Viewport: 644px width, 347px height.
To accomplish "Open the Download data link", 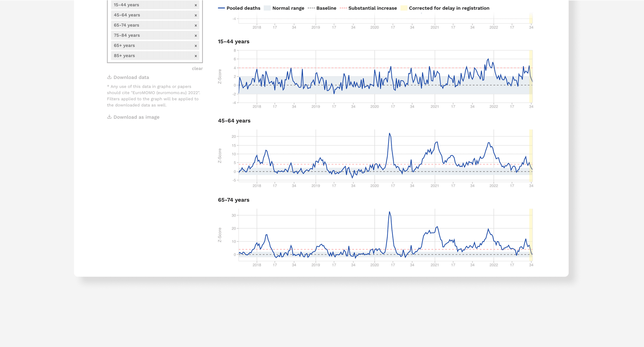I will coord(131,77).
